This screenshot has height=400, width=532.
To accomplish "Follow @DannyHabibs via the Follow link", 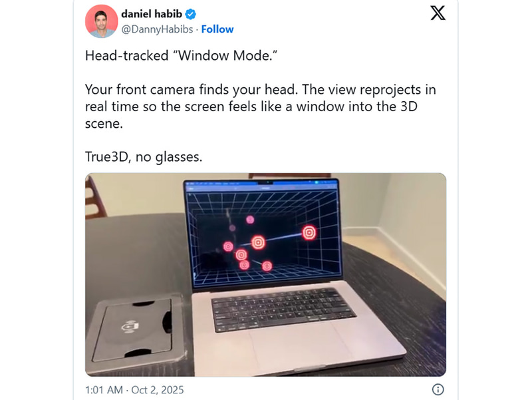I will [217, 29].
